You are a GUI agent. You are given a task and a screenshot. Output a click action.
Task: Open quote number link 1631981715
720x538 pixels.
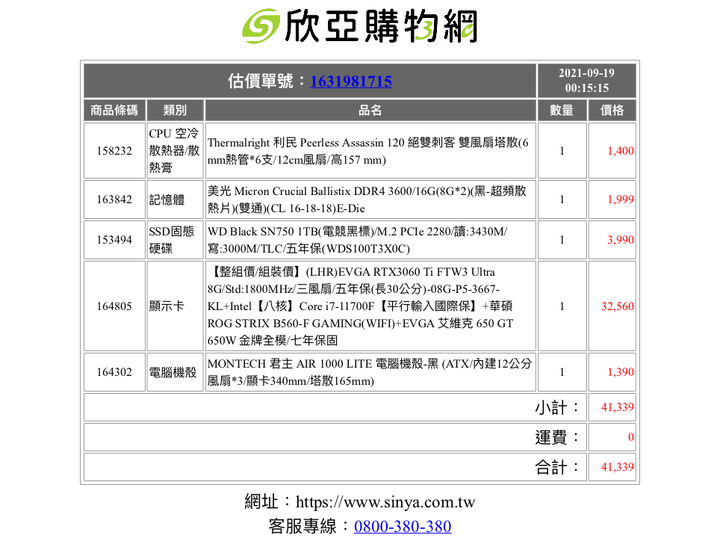click(x=351, y=81)
